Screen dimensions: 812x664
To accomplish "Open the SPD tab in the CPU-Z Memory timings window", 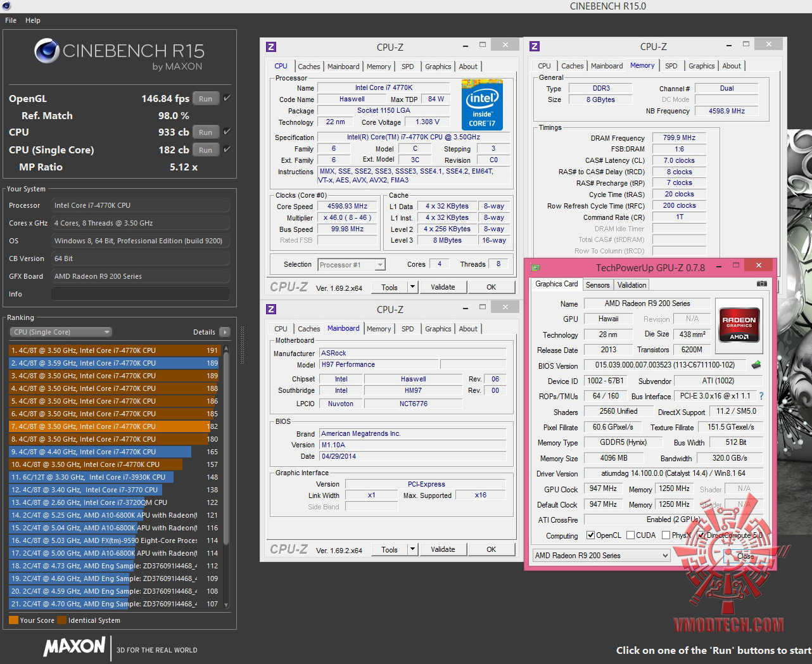I will (671, 66).
